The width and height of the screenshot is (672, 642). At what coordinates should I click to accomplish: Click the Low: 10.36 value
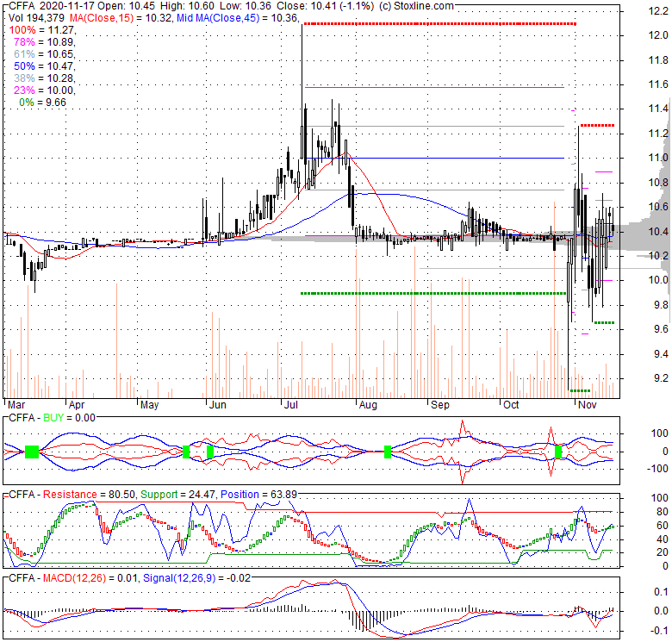pyautogui.click(x=246, y=6)
